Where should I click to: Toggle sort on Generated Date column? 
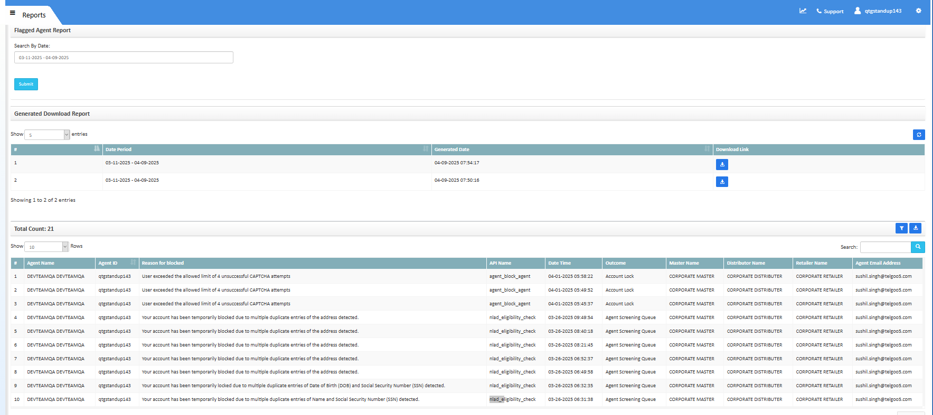(706, 149)
